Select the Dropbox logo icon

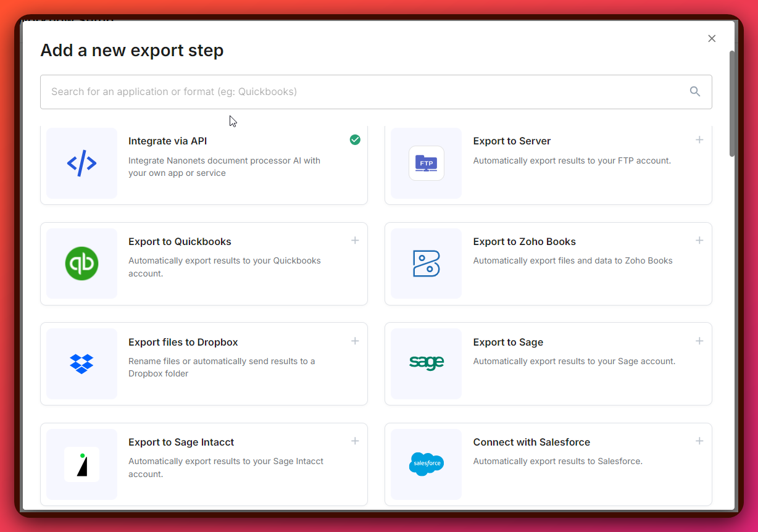81,364
